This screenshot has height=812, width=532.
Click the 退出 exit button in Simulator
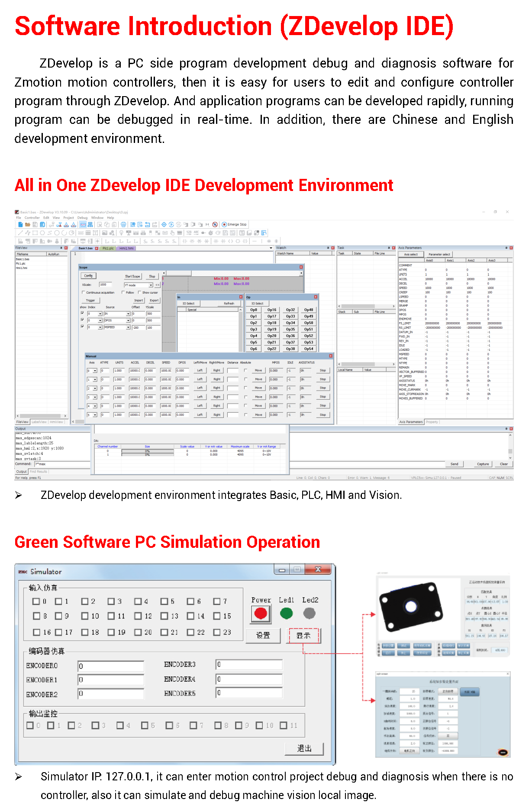tap(304, 749)
